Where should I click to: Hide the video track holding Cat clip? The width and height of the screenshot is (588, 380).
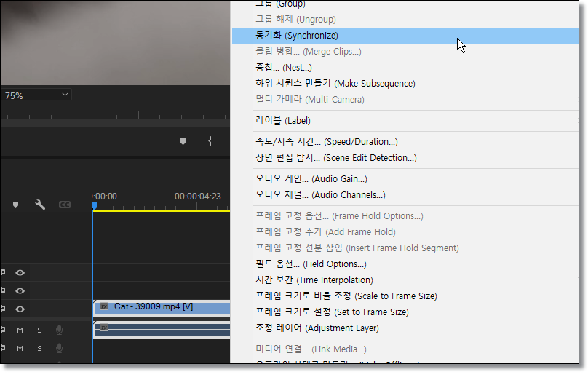(20, 309)
